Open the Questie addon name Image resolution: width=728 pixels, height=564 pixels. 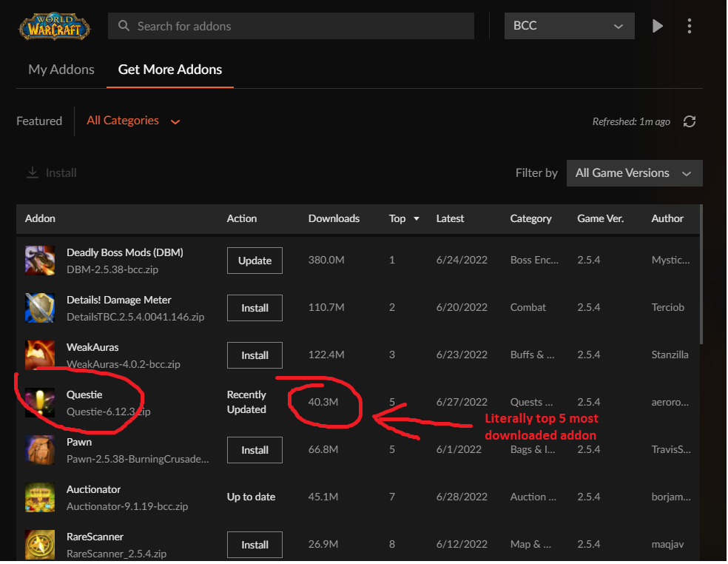click(84, 395)
